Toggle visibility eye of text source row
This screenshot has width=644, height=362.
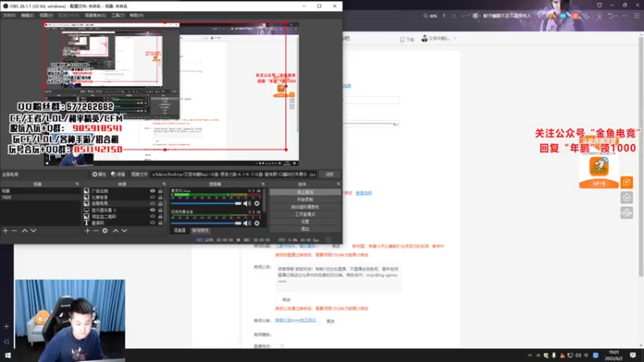coord(152,223)
